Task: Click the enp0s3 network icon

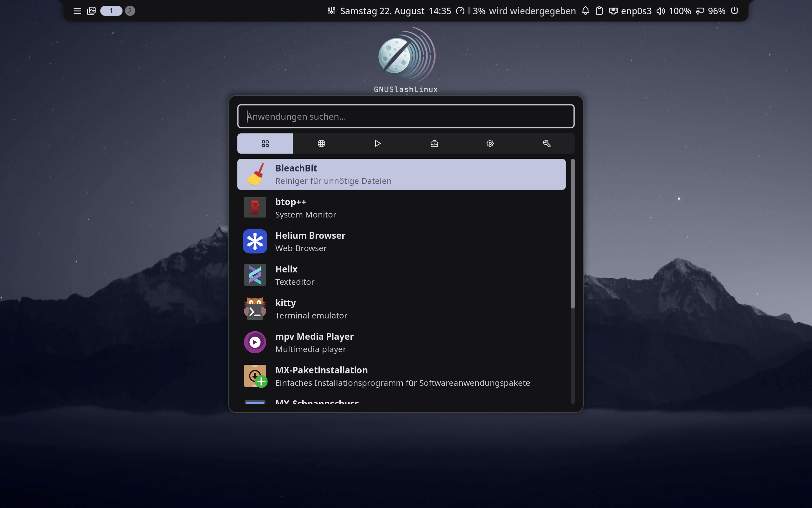Action: (613, 11)
